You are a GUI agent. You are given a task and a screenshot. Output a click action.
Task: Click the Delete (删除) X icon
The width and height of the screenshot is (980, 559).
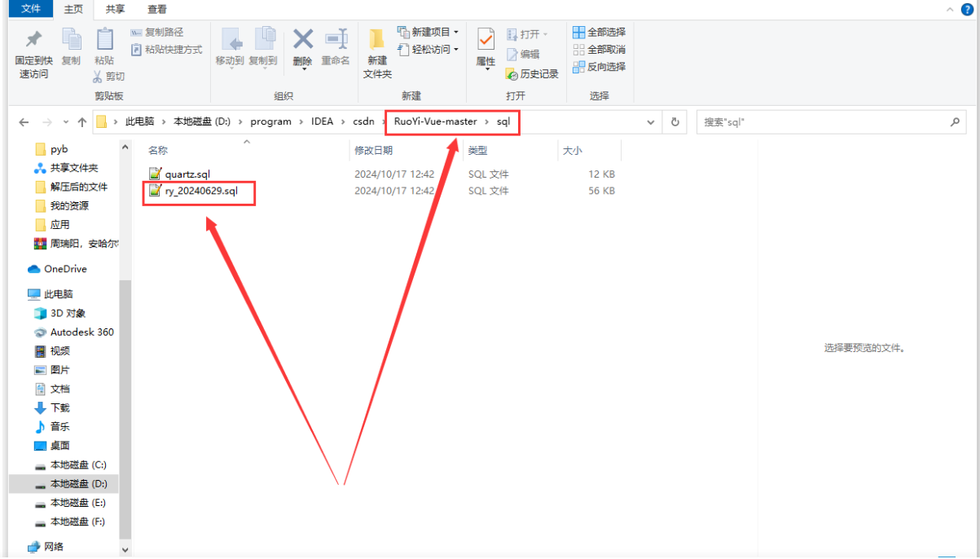coord(303,39)
